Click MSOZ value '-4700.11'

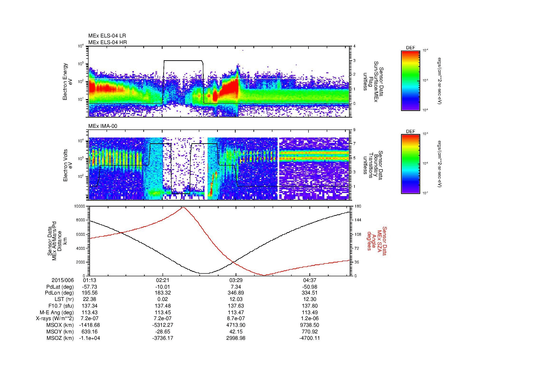(x=310, y=338)
